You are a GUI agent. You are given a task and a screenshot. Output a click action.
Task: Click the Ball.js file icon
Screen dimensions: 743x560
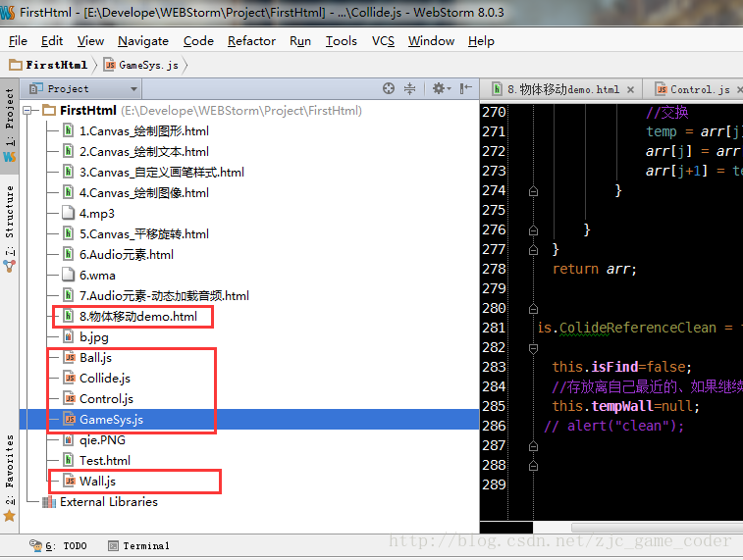click(x=69, y=357)
